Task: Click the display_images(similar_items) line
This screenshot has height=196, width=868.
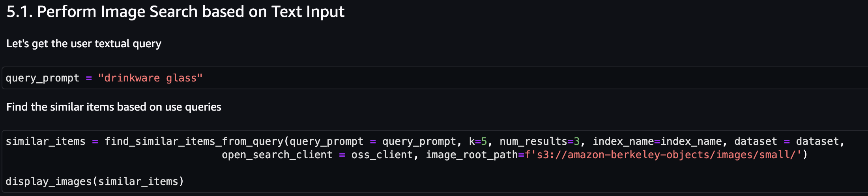Action: point(95,181)
